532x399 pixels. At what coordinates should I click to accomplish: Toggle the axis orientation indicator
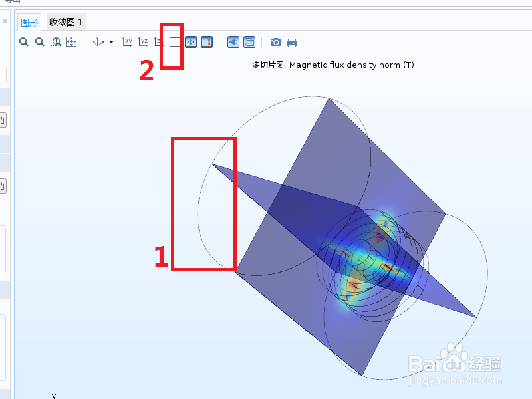click(x=191, y=42)
